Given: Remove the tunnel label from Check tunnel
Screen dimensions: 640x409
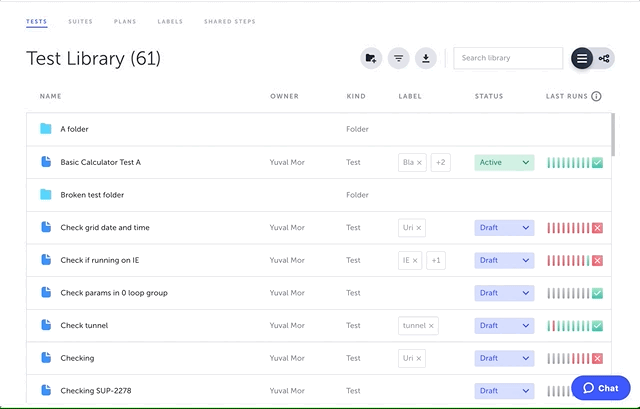Looking at the screenshot, I should point(431,326).
